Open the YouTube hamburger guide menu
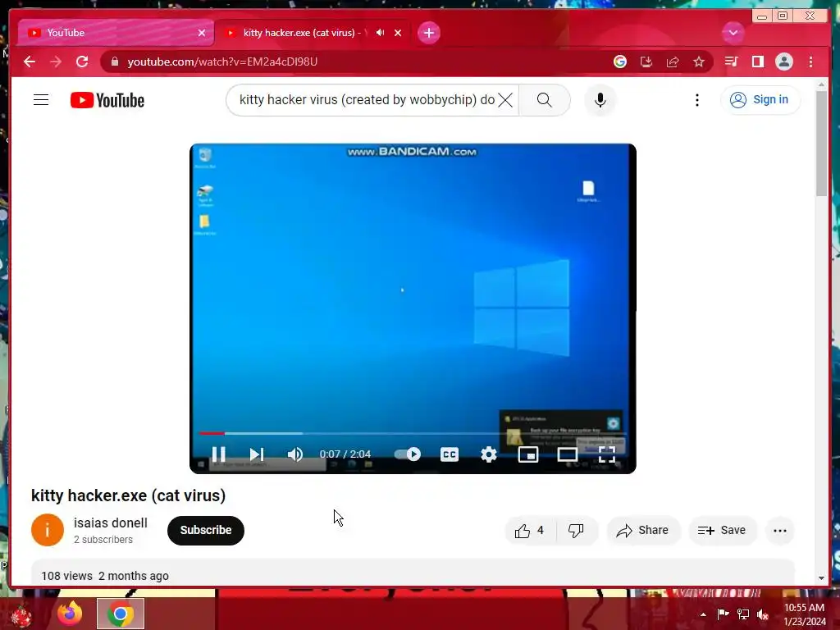840x630 pixels. click(x=41, y=100)
